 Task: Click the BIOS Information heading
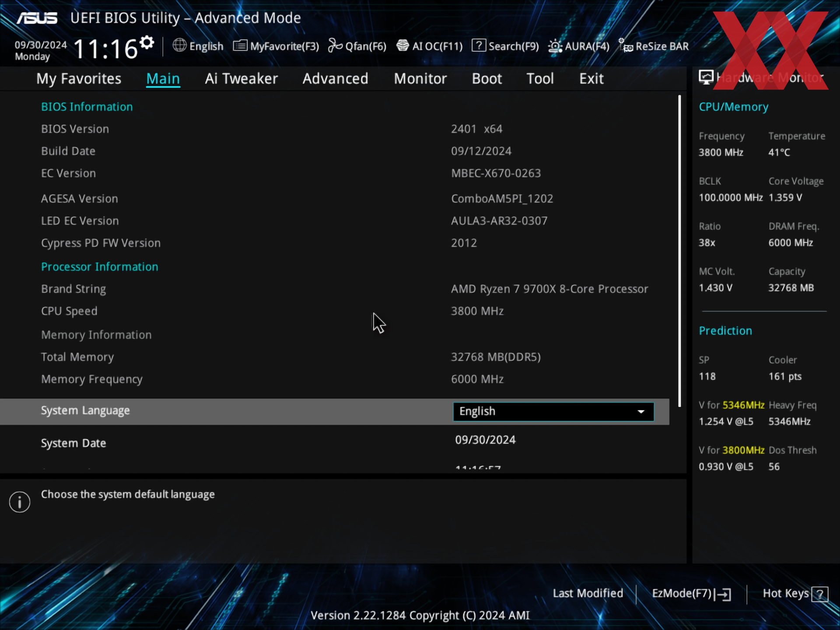click(x=87, y=107)
